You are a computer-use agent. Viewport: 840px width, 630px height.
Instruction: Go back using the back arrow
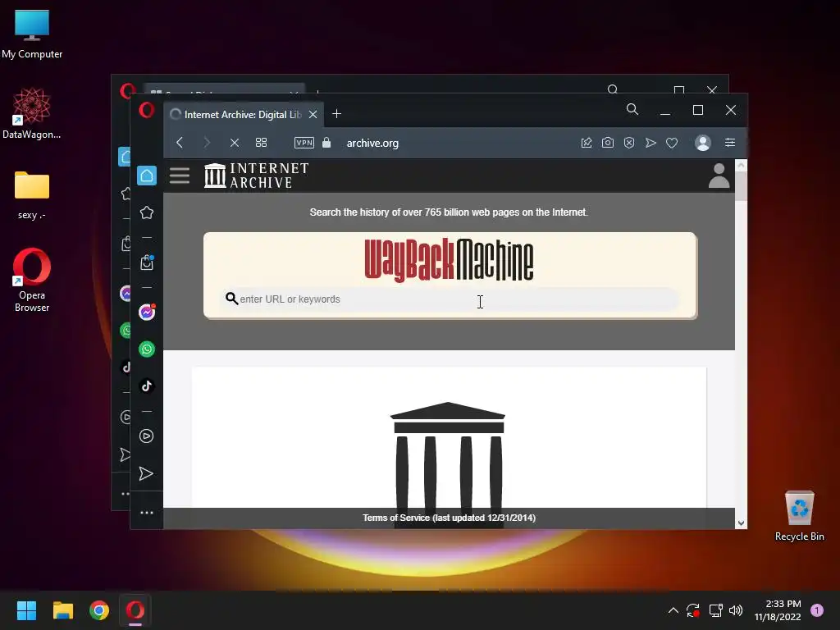[180, 143]
